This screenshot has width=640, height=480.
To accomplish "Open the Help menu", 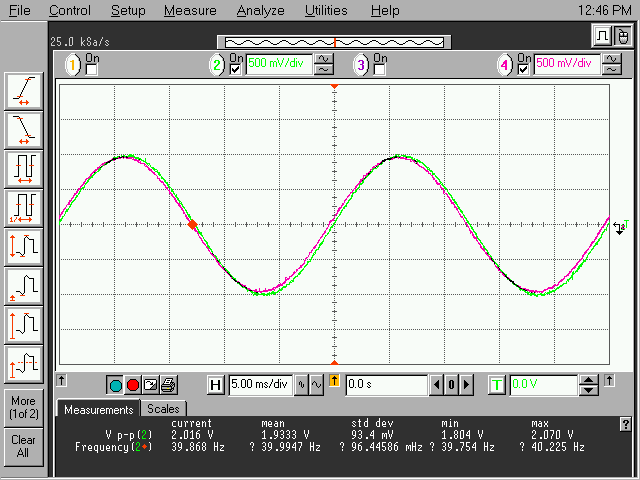I will (x=385, y=10).
